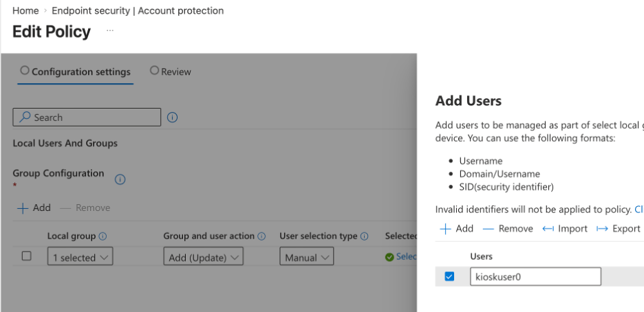644x312 pixels.
Task: Click the green checkmark status icon
Action: [389, 257]
